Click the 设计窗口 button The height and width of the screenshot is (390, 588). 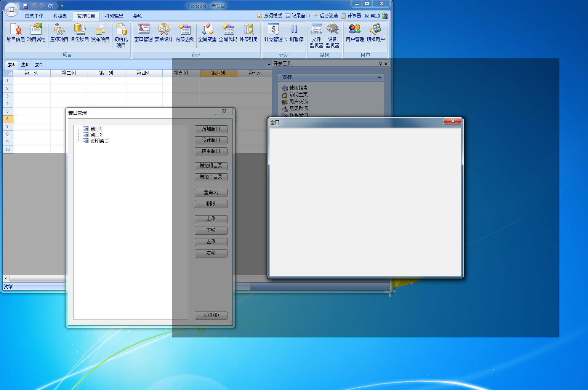tap(211, 140)
